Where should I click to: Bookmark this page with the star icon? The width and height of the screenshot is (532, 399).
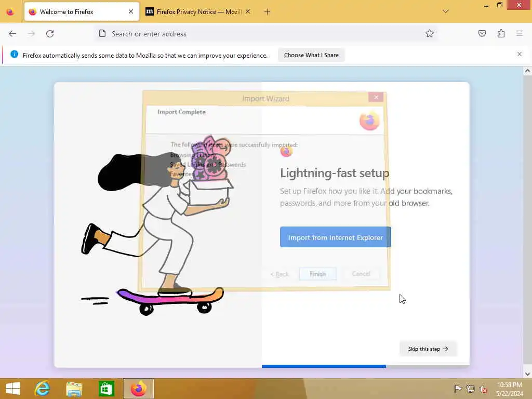pos(430,33)
